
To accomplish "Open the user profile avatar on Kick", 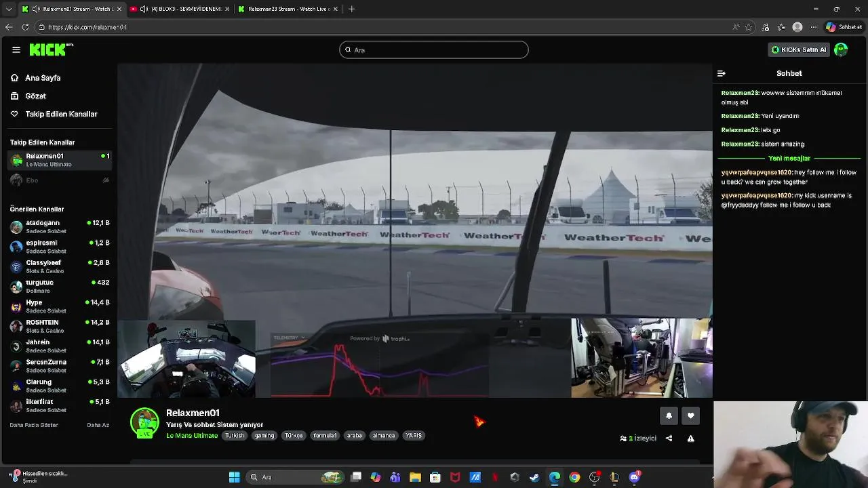I will click(x=841, y=49).
